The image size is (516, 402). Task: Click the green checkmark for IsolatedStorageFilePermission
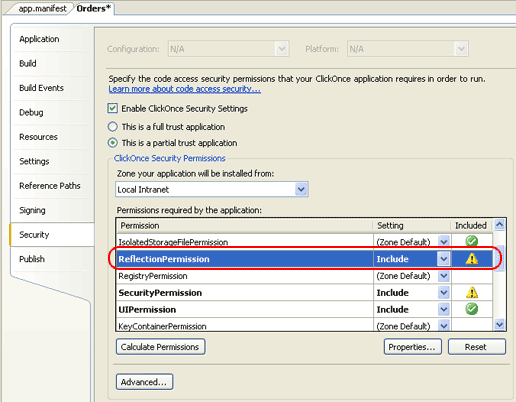point(471,241)
